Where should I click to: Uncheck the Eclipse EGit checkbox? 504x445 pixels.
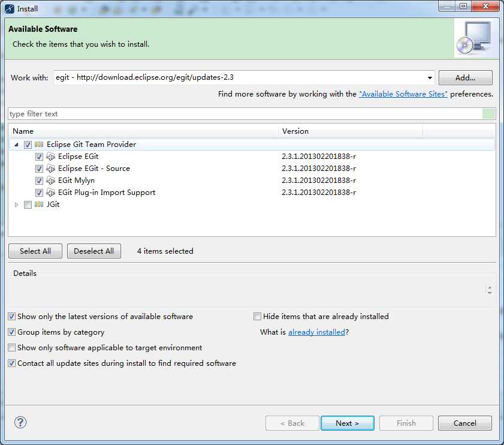click(x=39, y=157)
